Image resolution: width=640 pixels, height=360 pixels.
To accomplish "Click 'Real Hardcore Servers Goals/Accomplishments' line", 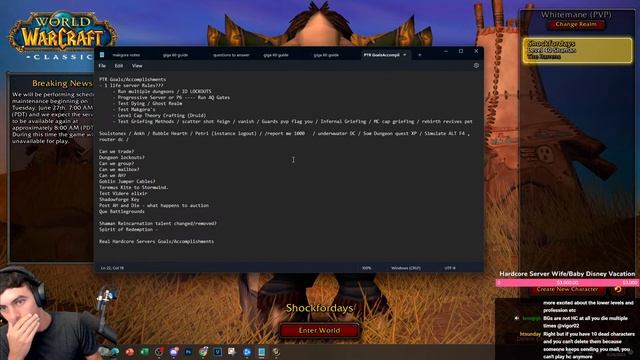I will (x=156, y=241).
